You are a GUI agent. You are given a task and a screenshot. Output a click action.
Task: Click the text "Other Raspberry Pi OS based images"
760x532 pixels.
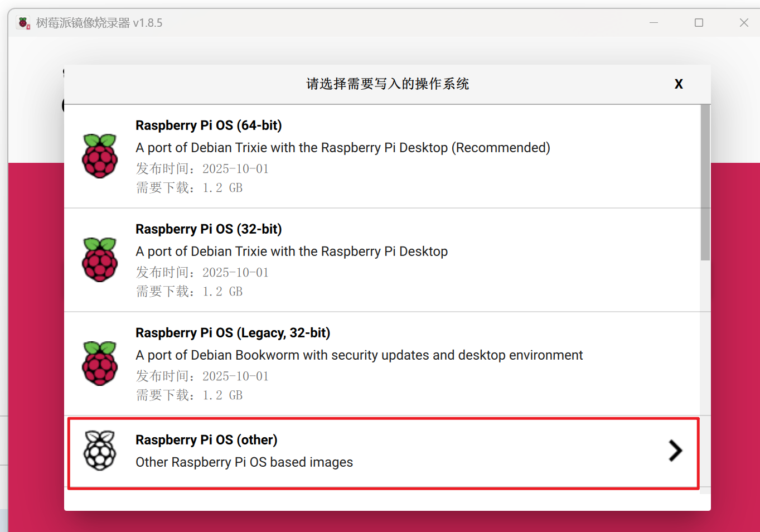click(244, 462)
